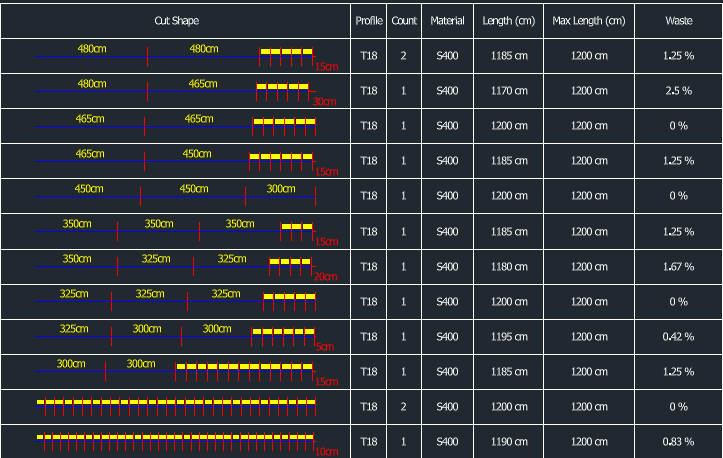Select the 0.83 % waste cell
Image resolution: width=723 pixels, height=458 pixels.
point(679,442)
